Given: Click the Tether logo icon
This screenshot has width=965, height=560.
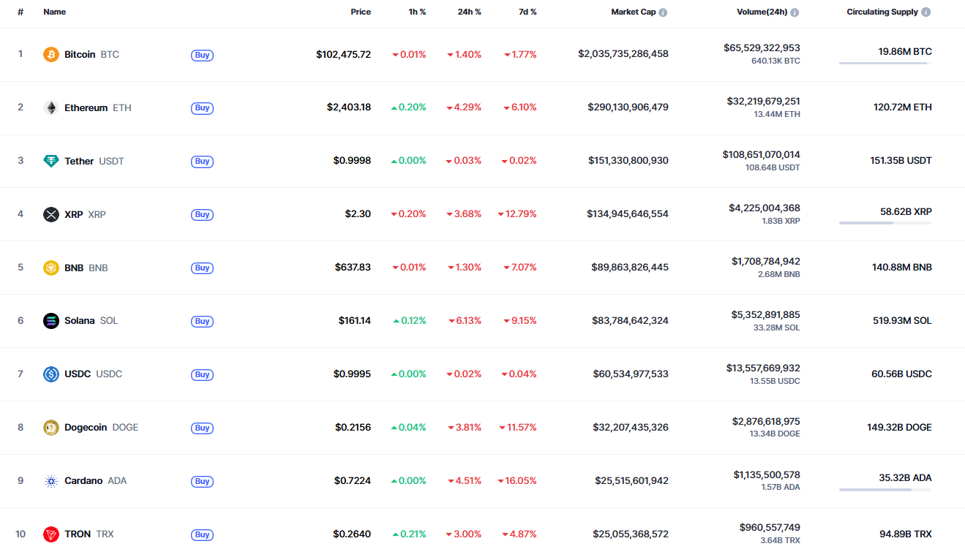Looking at the screenshot, I should 50,161.
